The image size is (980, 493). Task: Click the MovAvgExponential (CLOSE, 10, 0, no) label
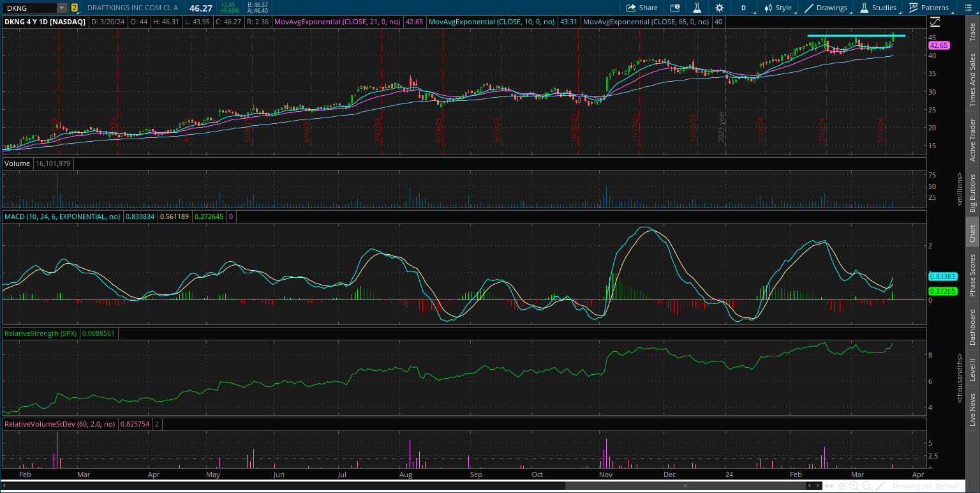pos(492,22)
